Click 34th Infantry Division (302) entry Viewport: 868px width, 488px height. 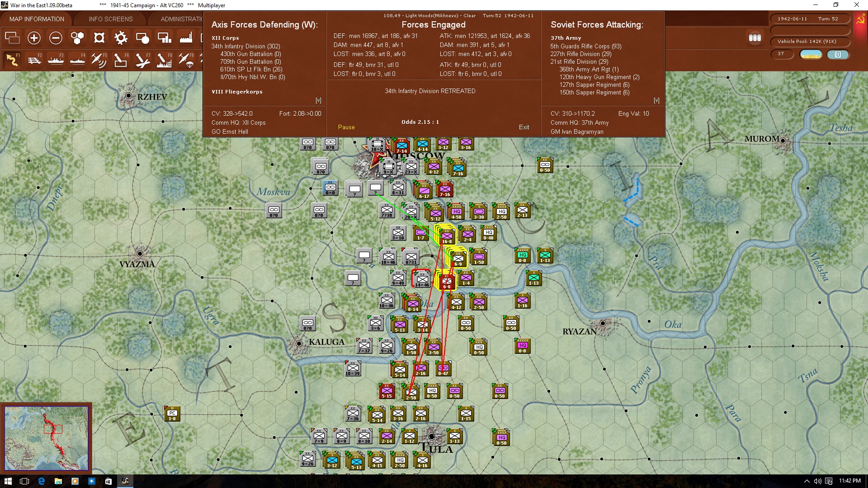(x=245, y=46)
